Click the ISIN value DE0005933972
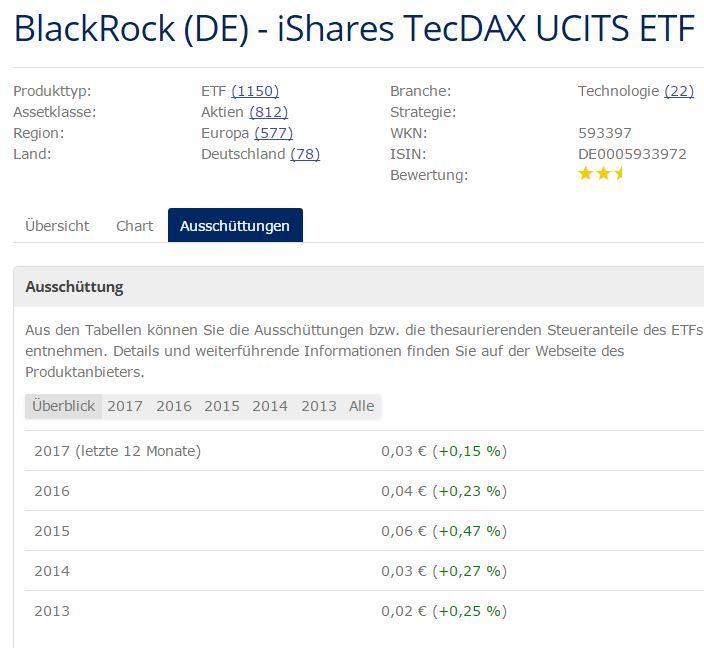Viewport: 704px width, 648px height. (x=632, y=154)
